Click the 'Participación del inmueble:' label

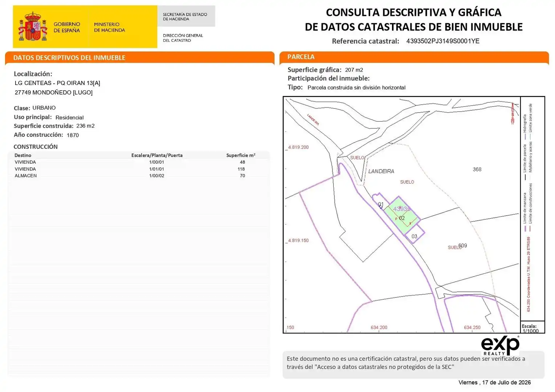click(328, 78)
